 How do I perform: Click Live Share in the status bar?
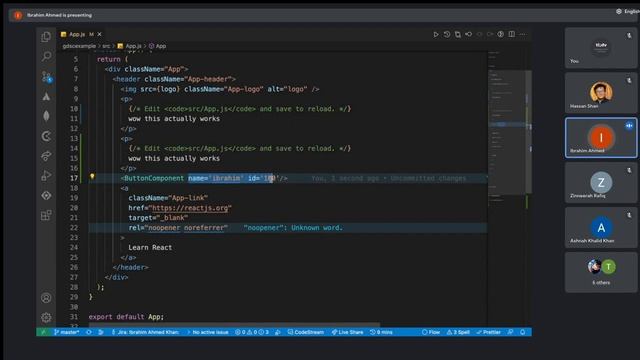point(347,332)
